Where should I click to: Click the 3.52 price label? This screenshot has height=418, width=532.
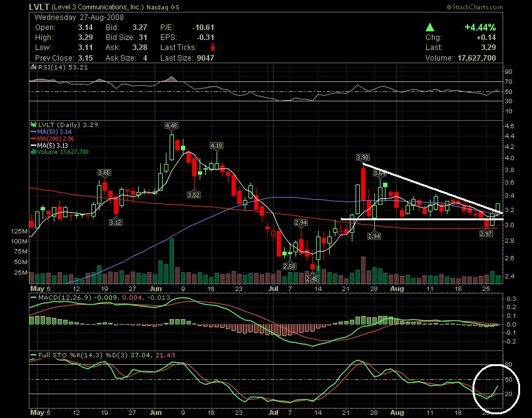tap(194, 195)
